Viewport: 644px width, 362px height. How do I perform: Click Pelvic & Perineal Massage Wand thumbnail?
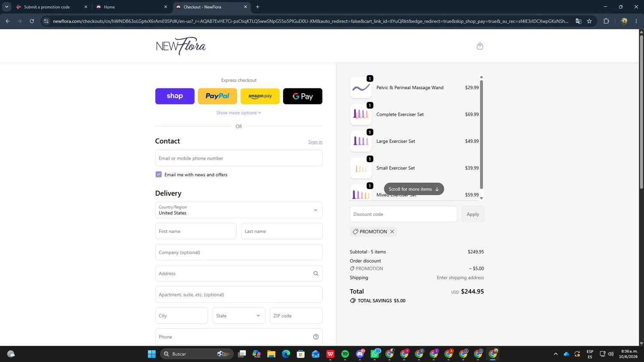coord(361,87)
